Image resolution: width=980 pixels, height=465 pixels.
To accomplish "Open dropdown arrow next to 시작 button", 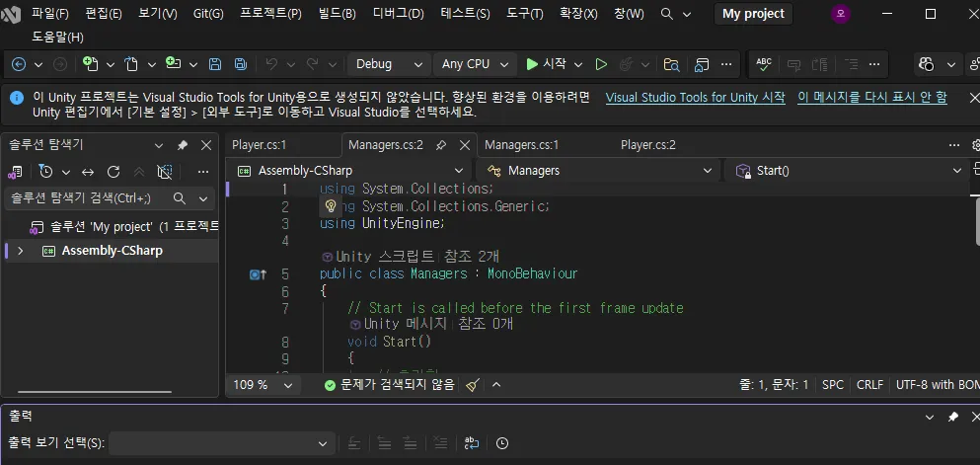I will 578,64.
